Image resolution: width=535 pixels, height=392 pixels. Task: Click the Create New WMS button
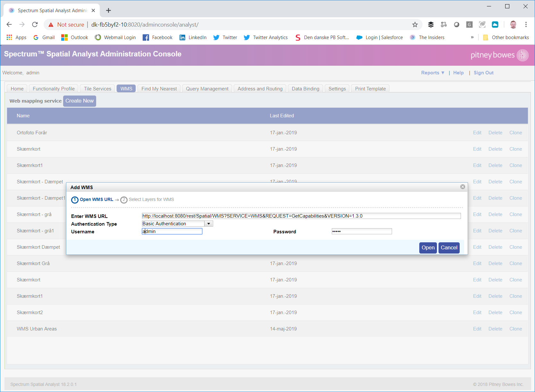coord(79,101)
